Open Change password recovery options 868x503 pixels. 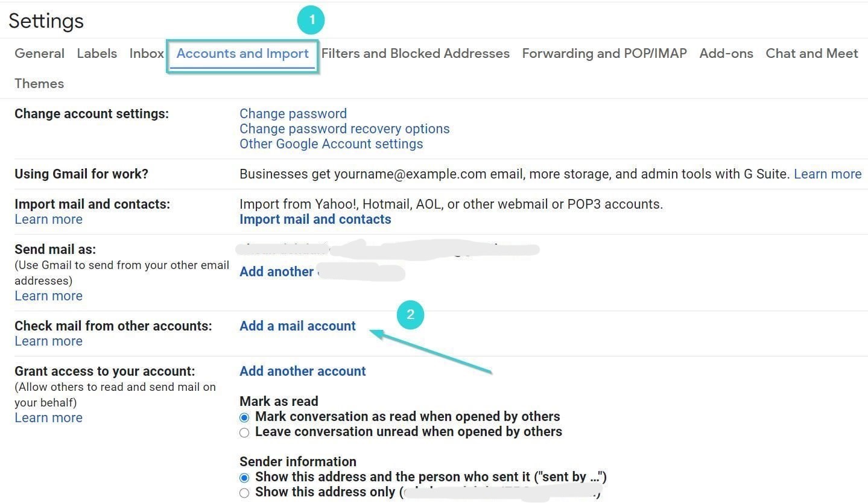[344, 129]
